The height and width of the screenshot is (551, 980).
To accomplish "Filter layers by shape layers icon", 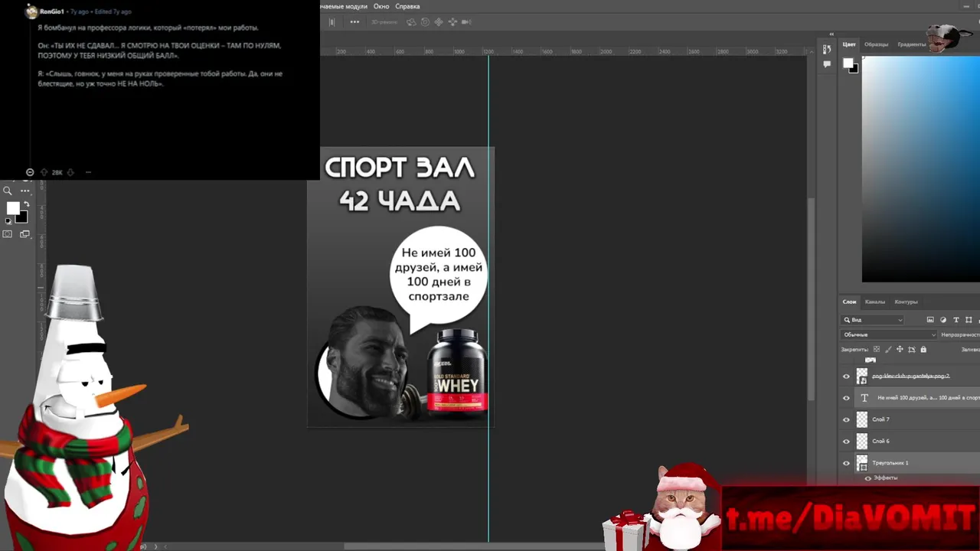I will click(x=969, y=320).
